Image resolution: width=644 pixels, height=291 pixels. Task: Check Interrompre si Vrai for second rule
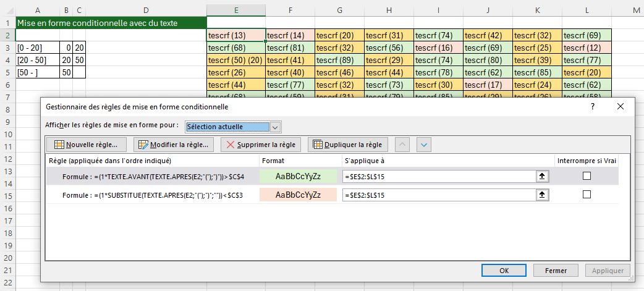click(587, 195)
